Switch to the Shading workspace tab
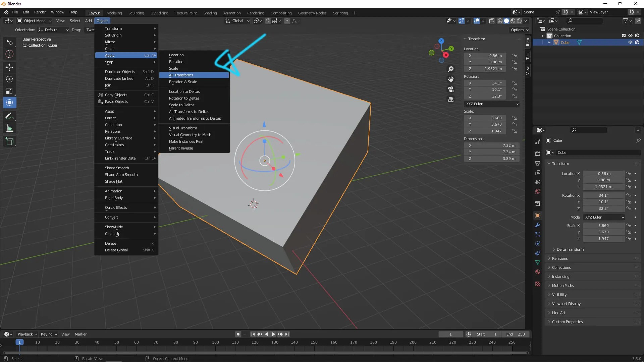Image resolution: width=644 pixels, height=362 pixels. (x=210, y=13)
